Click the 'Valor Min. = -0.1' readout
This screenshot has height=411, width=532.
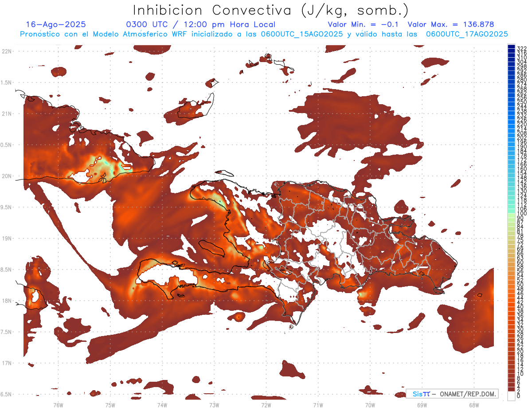[x=364, y=25]
